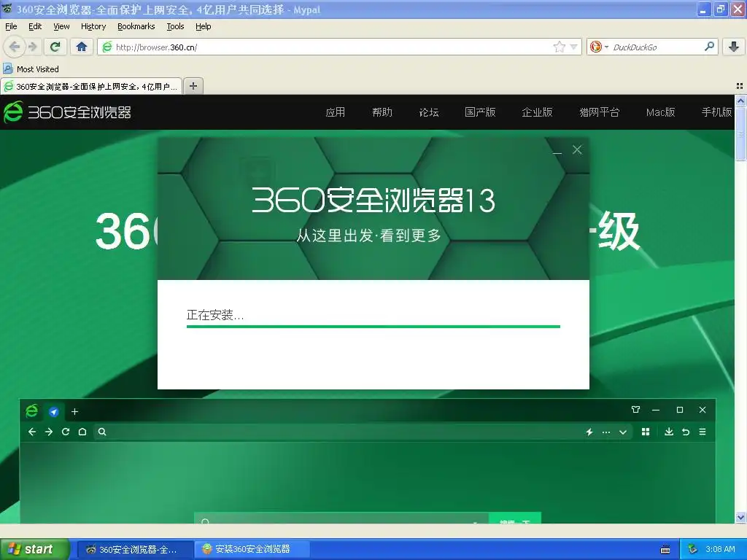Screen dimensions: 747x560
Task: Open the URL history dropdown arrow
Action: tap(574, 47)
